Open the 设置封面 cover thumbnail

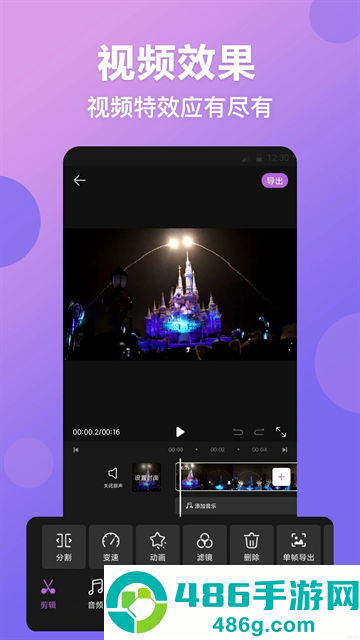pyautogui.click(x=147, y=477)
